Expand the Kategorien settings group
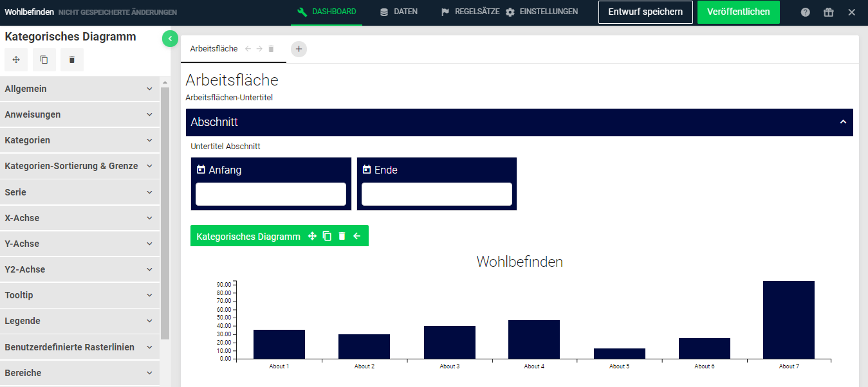 [x=80, y=140]
